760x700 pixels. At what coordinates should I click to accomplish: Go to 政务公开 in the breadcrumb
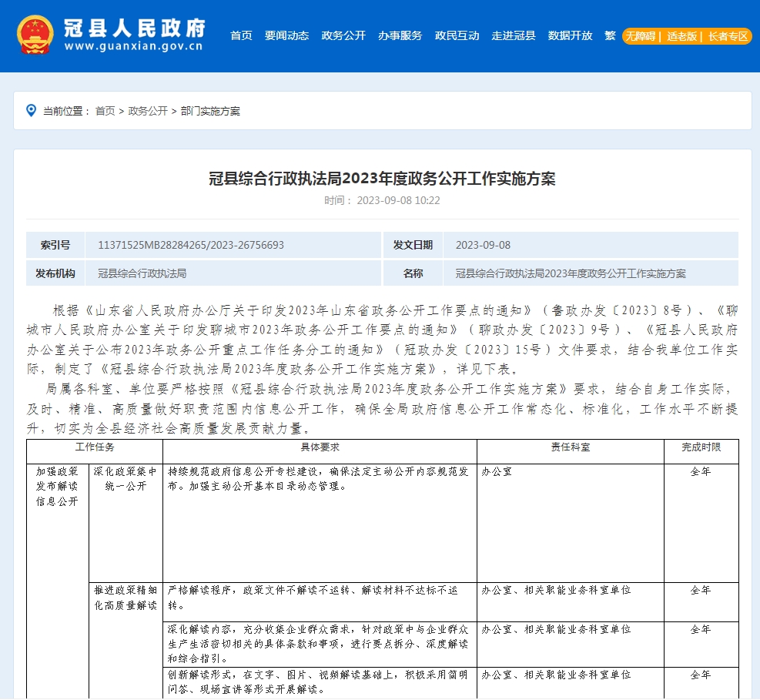pyautogui.click(x=148, y=111)
